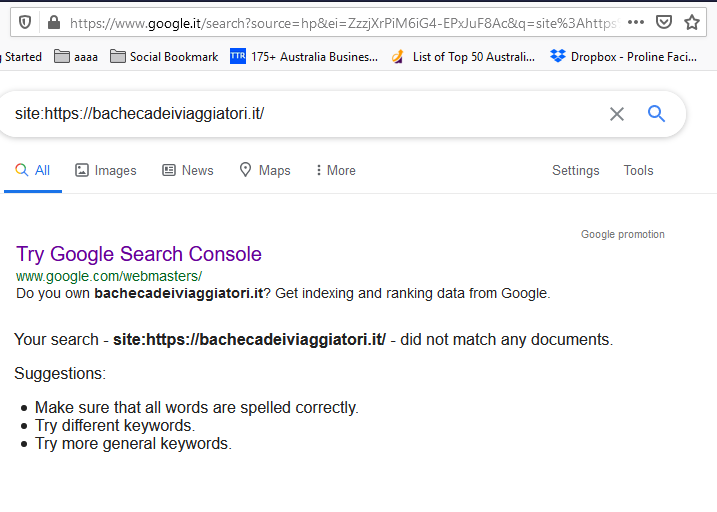Bookmark this page with the star icon

tap(692, 22)
